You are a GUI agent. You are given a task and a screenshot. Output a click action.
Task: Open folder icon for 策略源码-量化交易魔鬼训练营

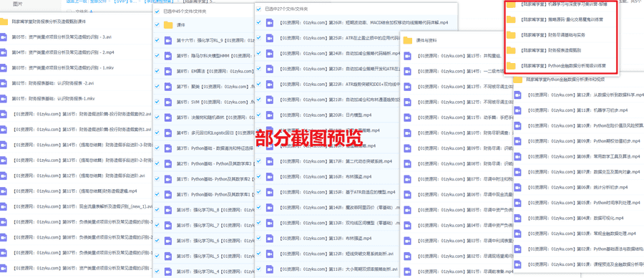(x=510, y=19)
